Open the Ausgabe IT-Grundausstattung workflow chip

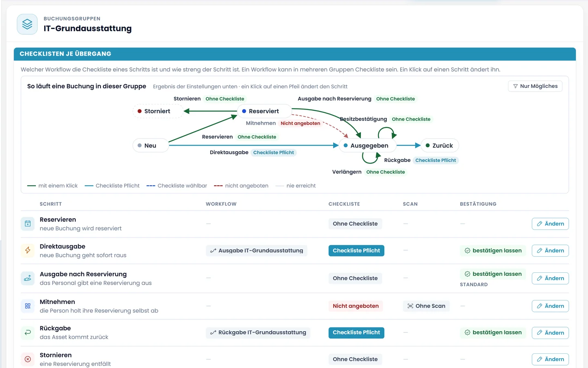tap(256, 251)
